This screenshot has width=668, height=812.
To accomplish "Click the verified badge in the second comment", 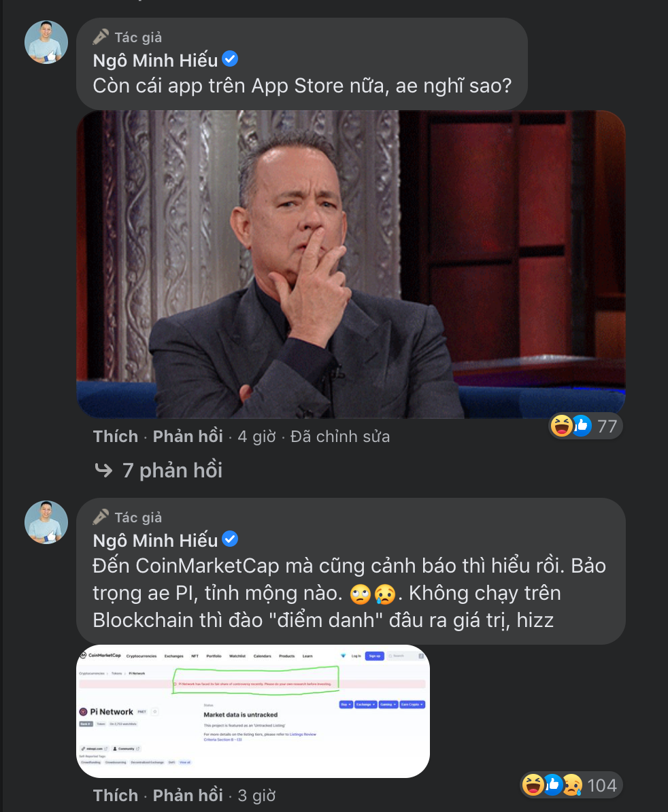I will point(230,539).
